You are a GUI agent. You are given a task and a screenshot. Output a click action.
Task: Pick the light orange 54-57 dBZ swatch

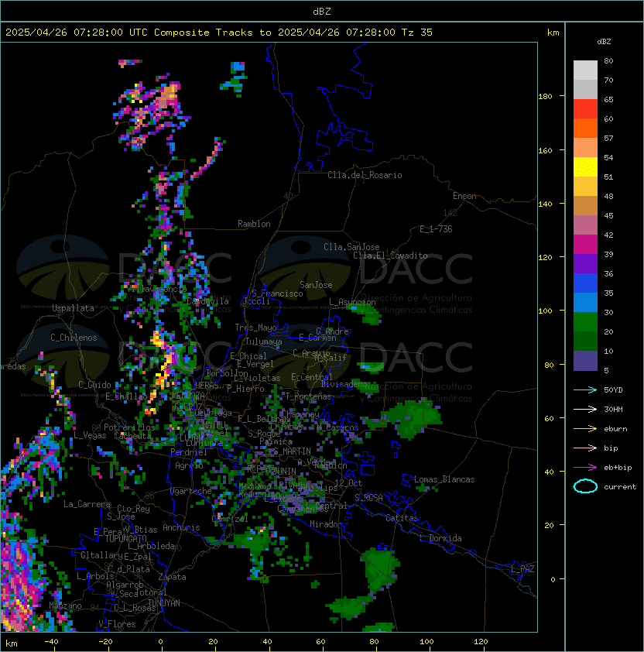tap(585, 148)
